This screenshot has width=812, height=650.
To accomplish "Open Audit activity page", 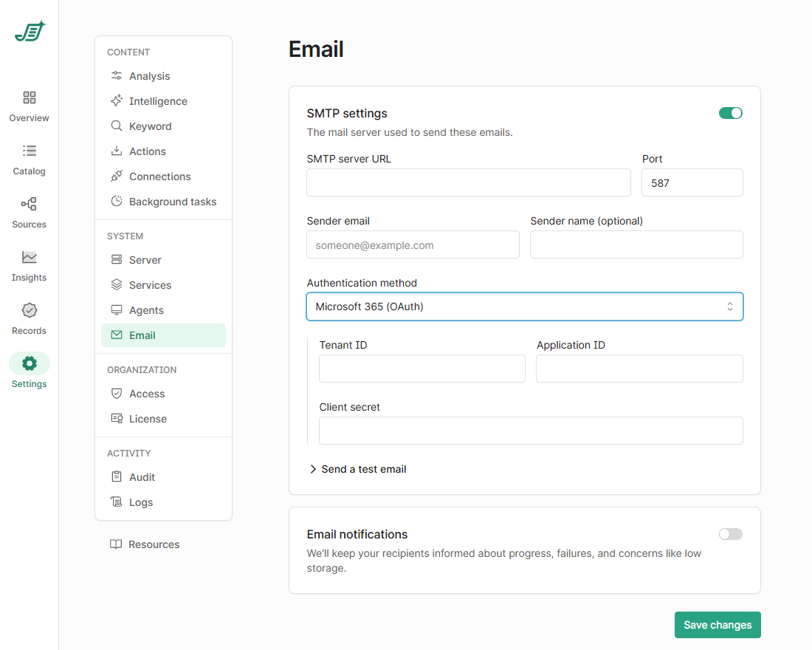I will pyautogui.click(x=163, y=477).
